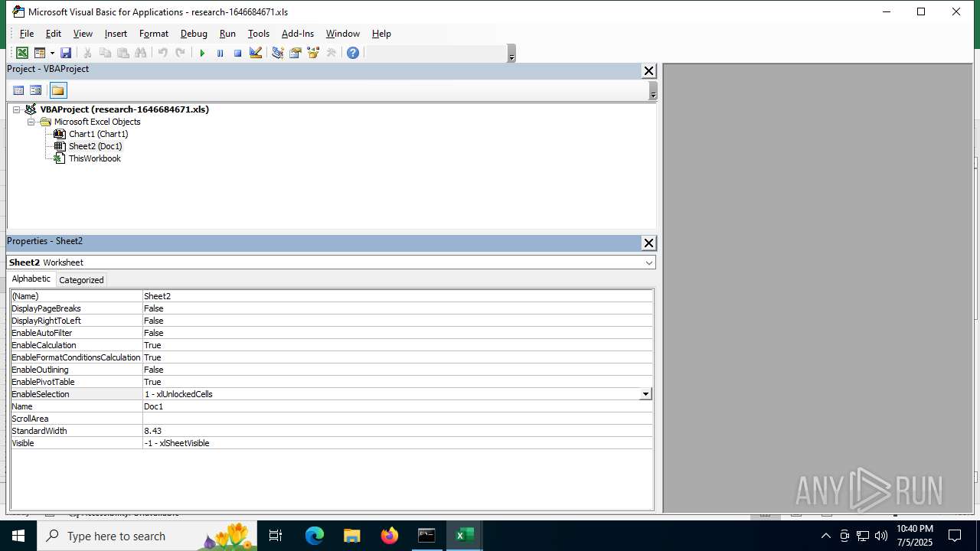This screenshot has width=980, height=551.
Task: Open the Debug menu
Action: (x=194, y=34)
